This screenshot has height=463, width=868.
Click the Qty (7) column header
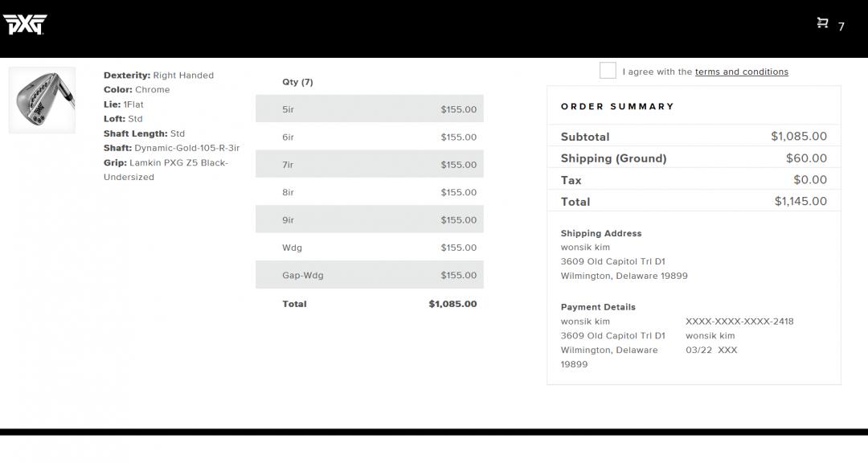pos(297,82)
